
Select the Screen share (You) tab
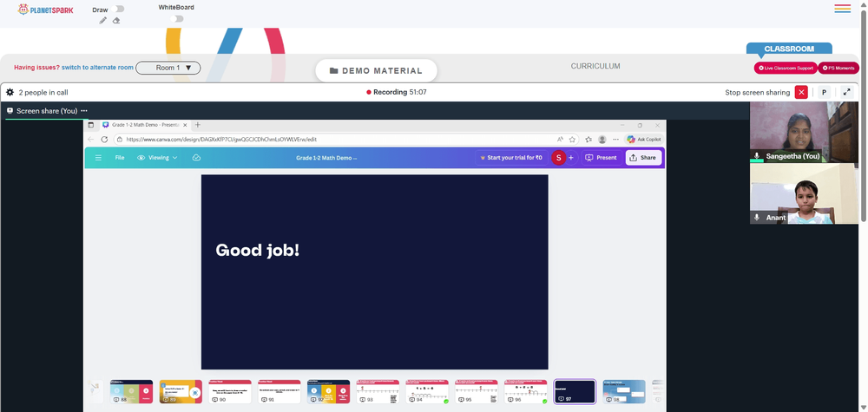47,111
